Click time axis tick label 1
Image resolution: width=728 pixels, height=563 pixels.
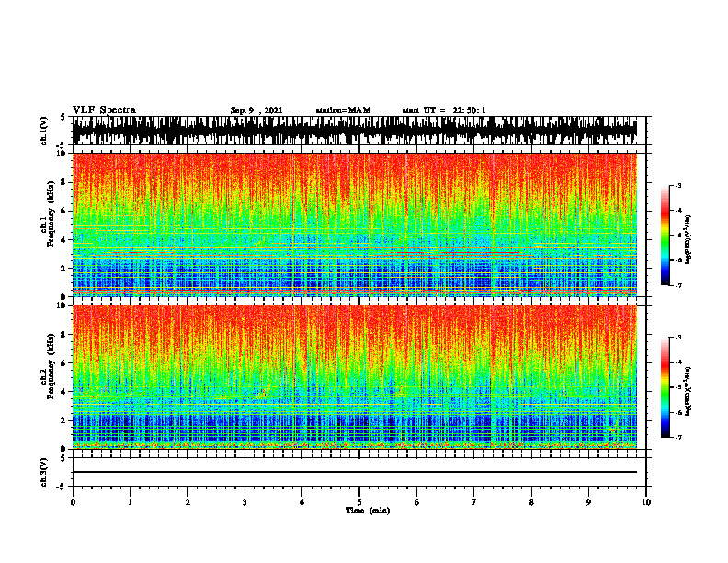click(130, 502)
